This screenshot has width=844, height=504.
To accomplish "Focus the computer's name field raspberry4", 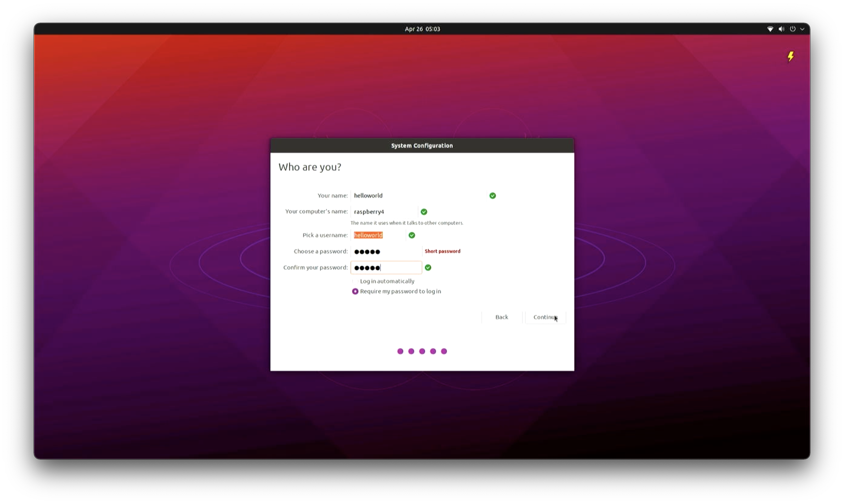I will [384, 212].
